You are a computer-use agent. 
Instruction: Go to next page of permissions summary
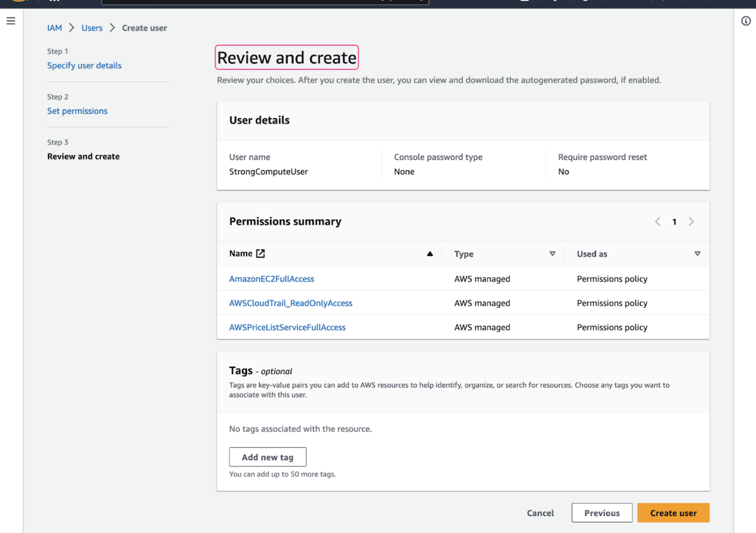coord(691,222)
